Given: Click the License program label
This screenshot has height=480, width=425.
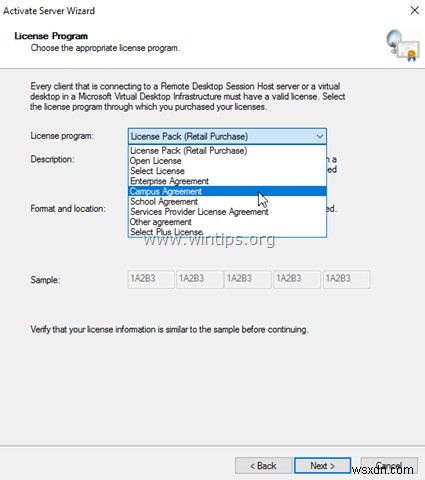Looking at the screenshot, I should 62,136.
